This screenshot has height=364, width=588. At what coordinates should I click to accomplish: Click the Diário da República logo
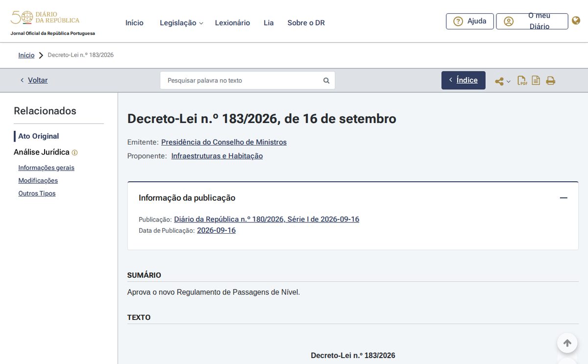[45, 18]
